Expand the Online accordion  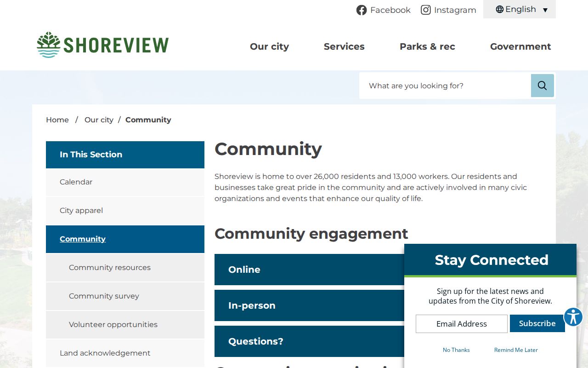(x=309, y=270)
